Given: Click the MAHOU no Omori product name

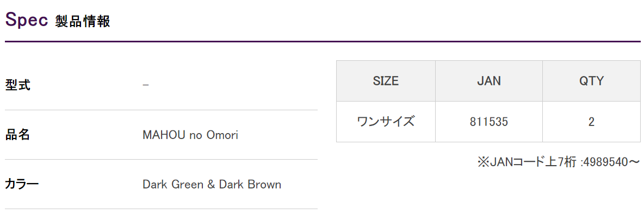Looking at the screenshot, I should point(190,135).
